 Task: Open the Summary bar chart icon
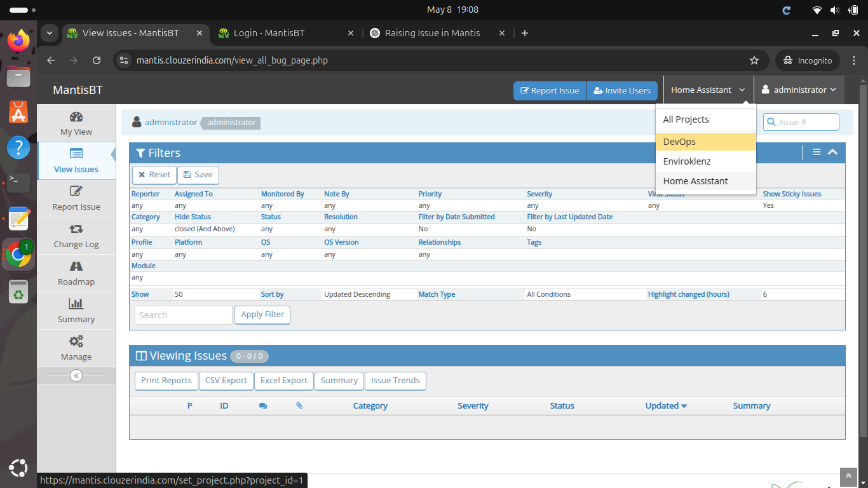[76, 304]
